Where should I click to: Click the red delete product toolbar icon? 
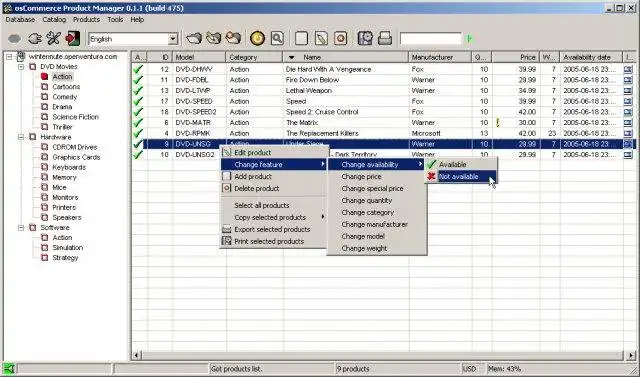coord(341,39)
